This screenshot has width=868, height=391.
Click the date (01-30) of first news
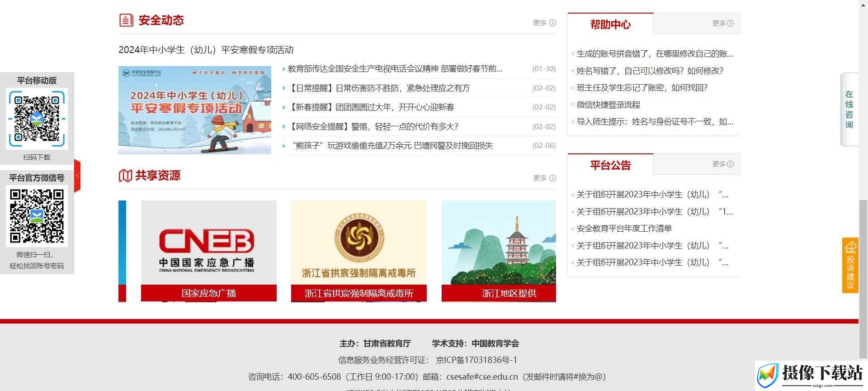pyautogui.click(x=544, y=69)
